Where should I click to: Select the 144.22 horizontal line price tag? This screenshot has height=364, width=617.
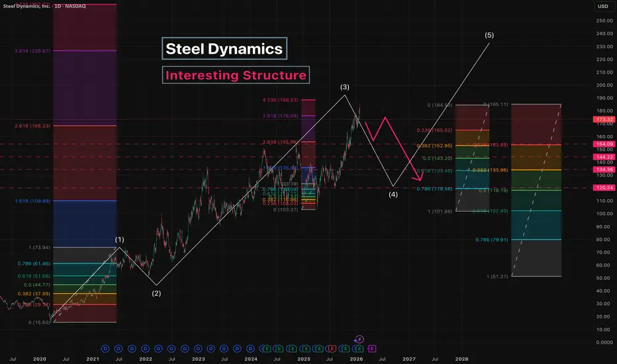coord(604,157)
